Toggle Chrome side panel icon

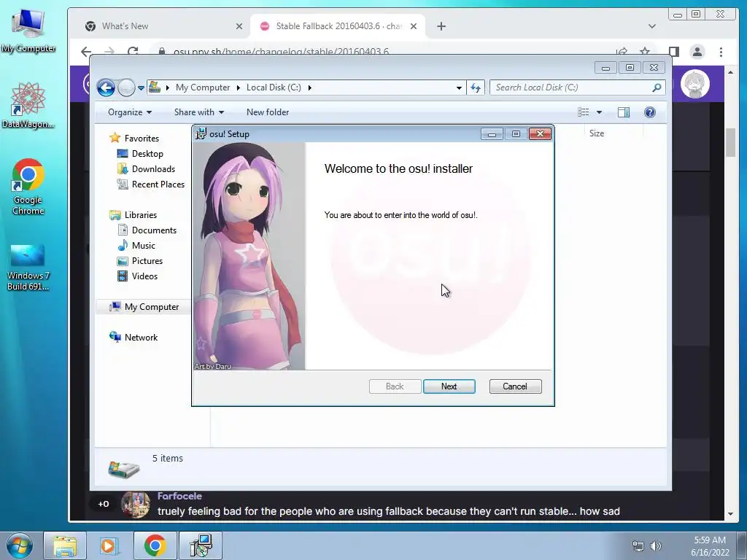[673, 52]
